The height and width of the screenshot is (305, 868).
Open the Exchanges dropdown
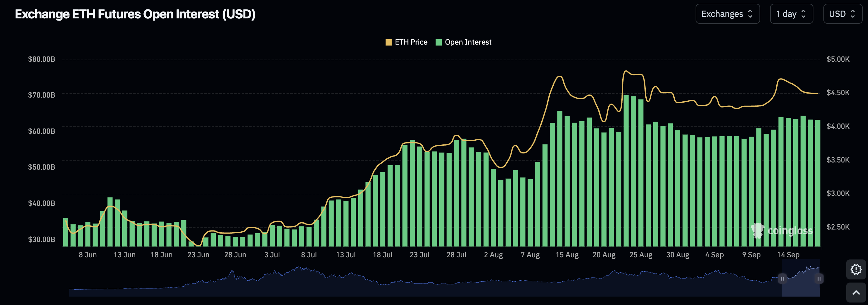[727, 14]
